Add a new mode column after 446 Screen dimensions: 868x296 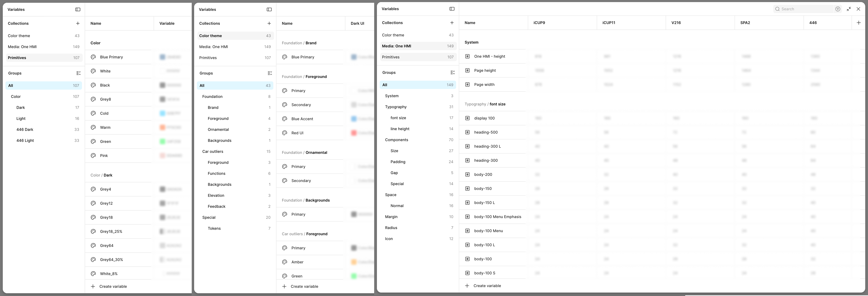(x=859, y=23)
